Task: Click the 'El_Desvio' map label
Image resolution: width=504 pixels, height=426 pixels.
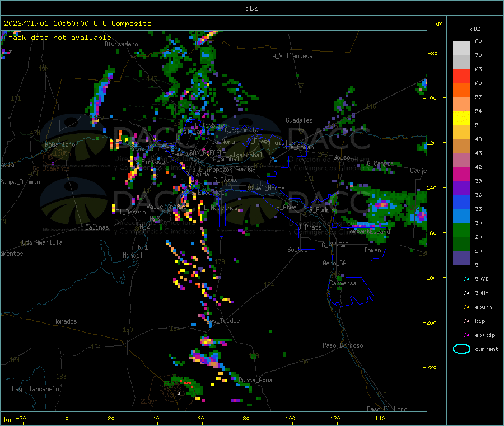Action: 130,212
